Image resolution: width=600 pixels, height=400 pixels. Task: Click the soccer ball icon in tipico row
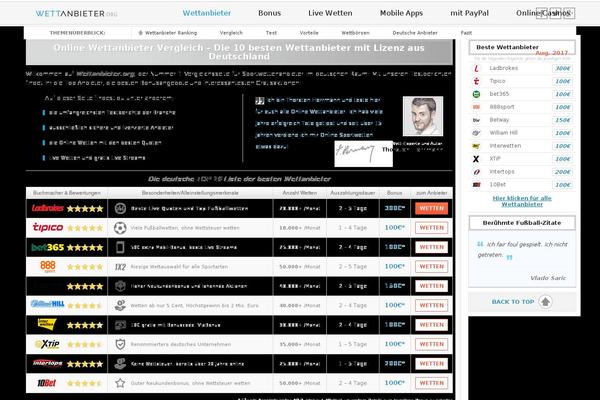tap(120, 228)
